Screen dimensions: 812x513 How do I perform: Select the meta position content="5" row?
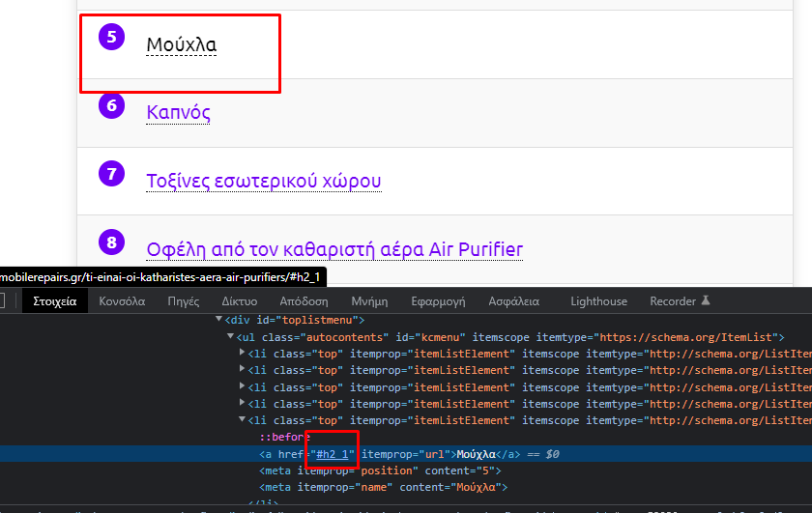[x=380, y=471]
